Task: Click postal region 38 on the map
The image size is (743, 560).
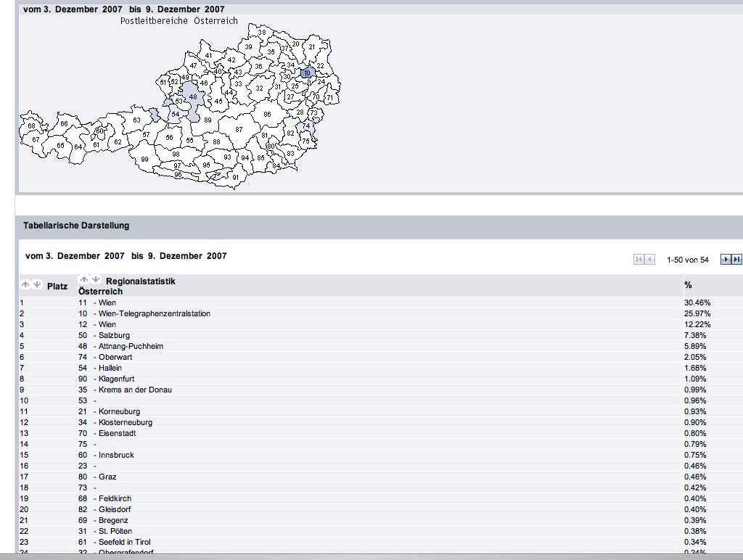Action: tap(261, 33)
